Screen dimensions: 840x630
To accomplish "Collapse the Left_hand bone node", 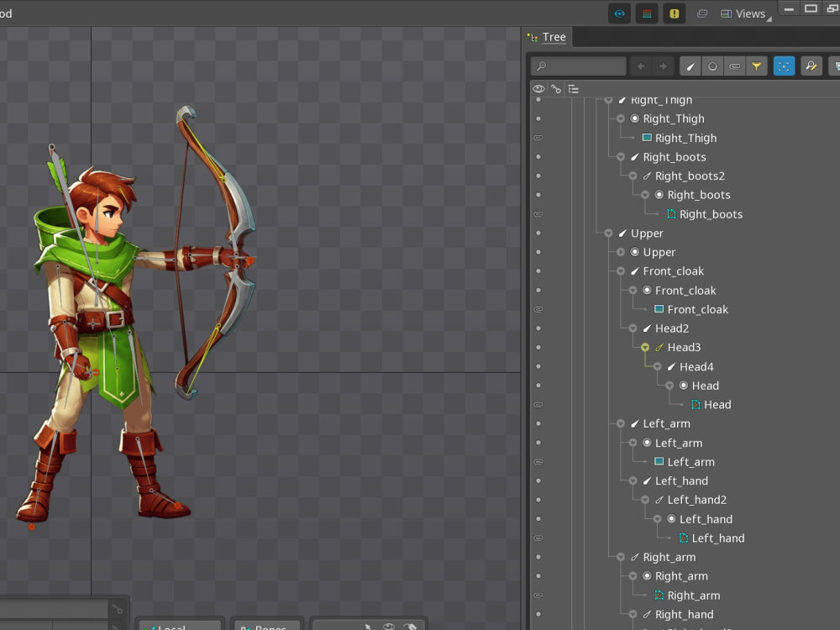I will click(633, 480).
